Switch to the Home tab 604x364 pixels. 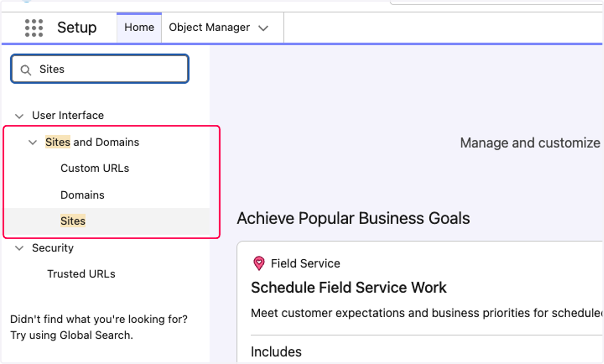(x=139, y=27)
